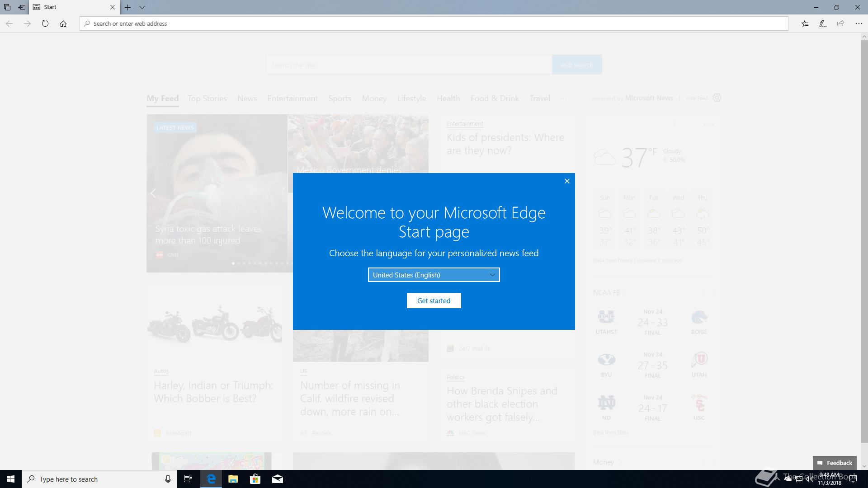Expand the Money section
Image resolution: width=868 pixels, height=488 pixels.
[x=607, y=462]
